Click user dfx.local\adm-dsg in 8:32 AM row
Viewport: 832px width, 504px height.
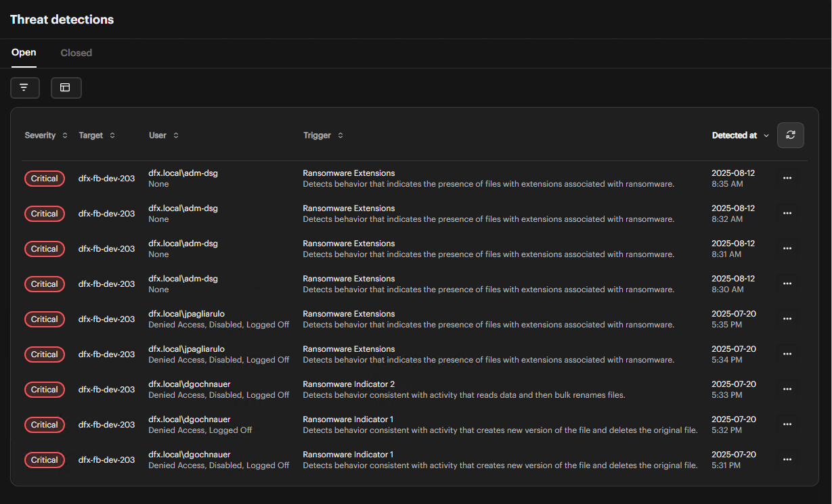pos(183,208)
